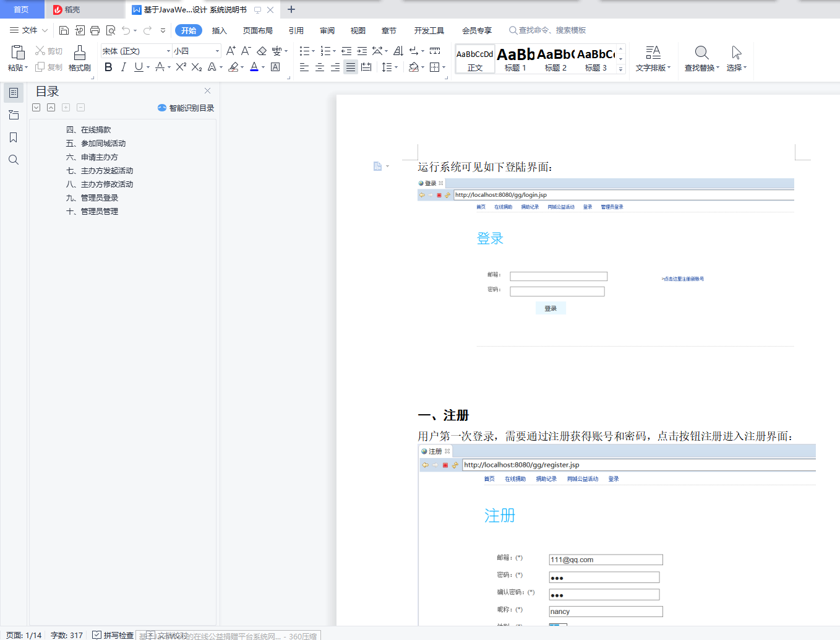Screen dimensions: 840x640
Task: Toggle justify alignment
Action: click(x=351, y=67)
